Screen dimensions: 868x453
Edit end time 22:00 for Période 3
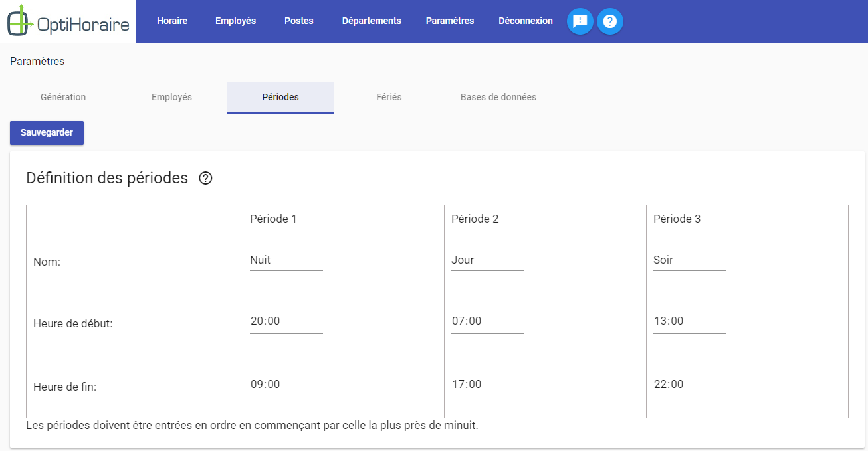click(690, 385)
